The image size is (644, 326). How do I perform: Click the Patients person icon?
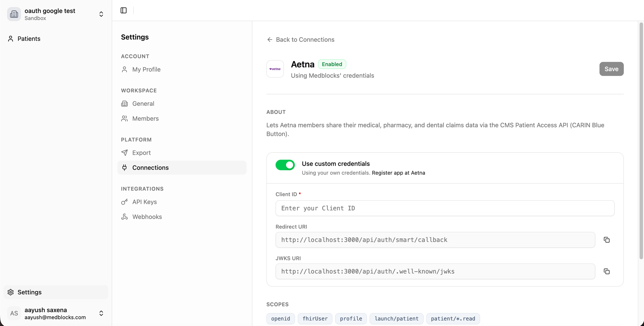[x=11, y=39]
